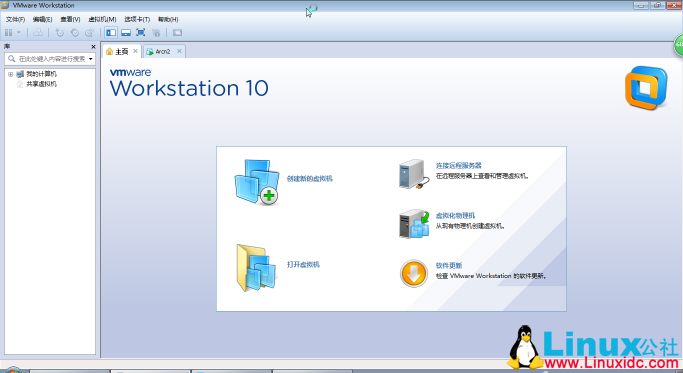Click the revert to snapshot toolbar icon
683x373 pixels.
[x=74, y=33]
